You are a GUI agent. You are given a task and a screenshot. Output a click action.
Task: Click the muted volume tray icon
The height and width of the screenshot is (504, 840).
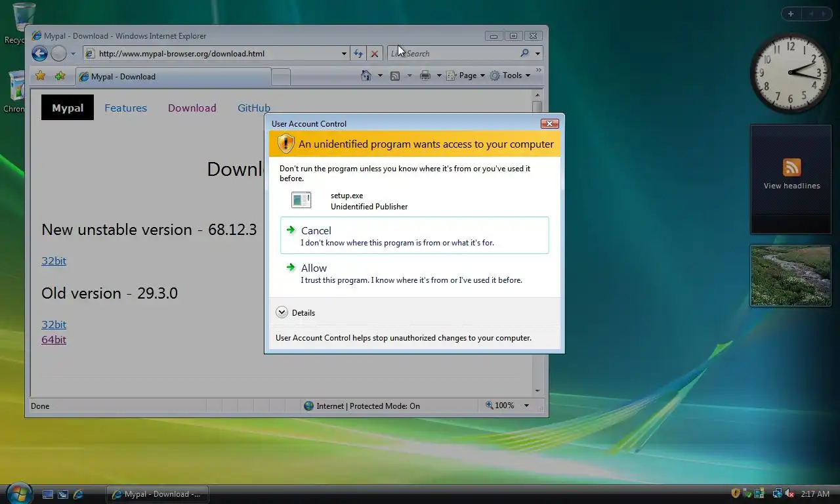(x=790, y=493)
